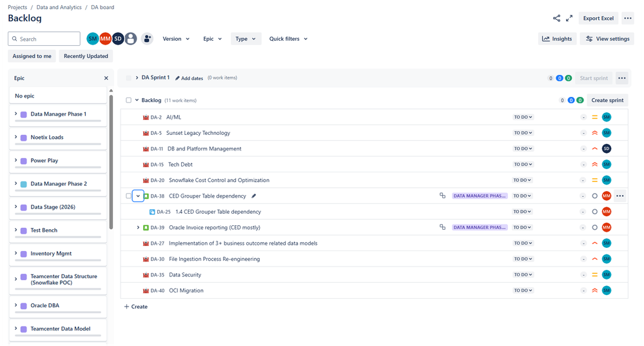Viewport: 644px width, 346px height.
Task: Click the SD user avatar filter
Action: 118,39
